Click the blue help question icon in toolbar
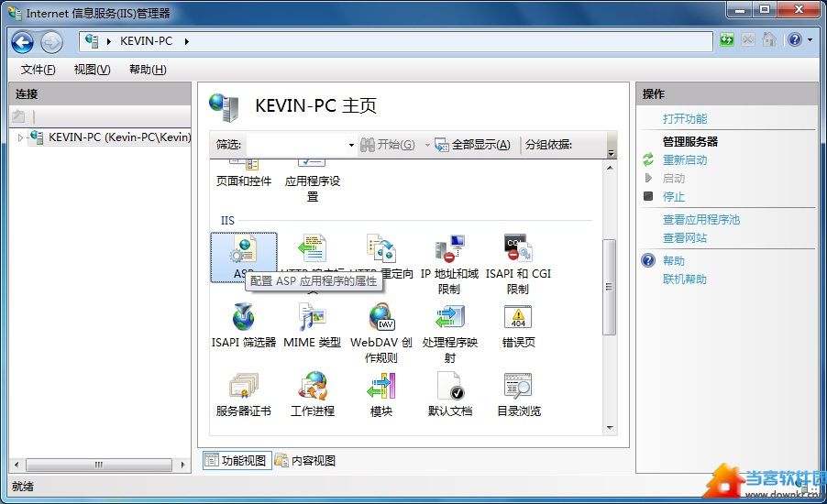The width and height of the screenshot is (827, 504). pyautogui.click(x=795, y=40)
